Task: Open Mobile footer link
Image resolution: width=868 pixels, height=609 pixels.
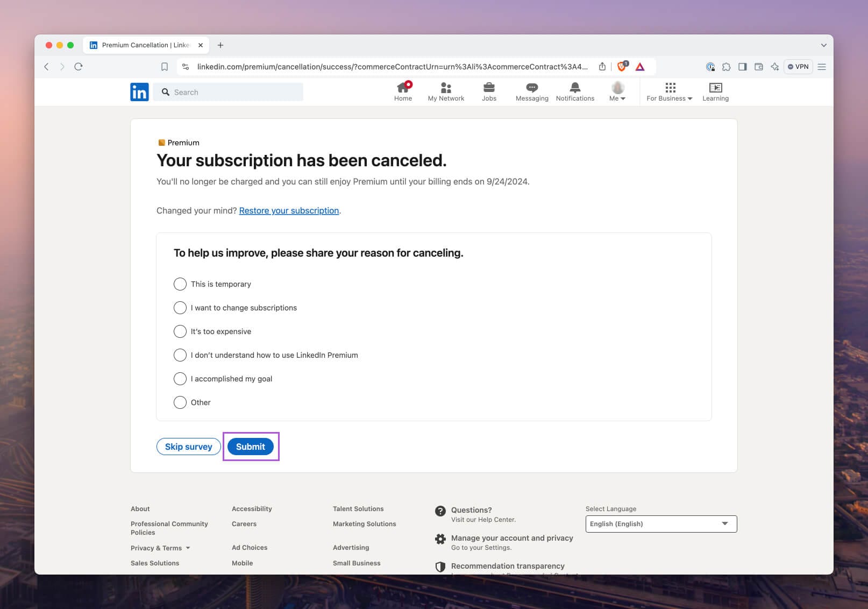Action: (x=242, y=563)
